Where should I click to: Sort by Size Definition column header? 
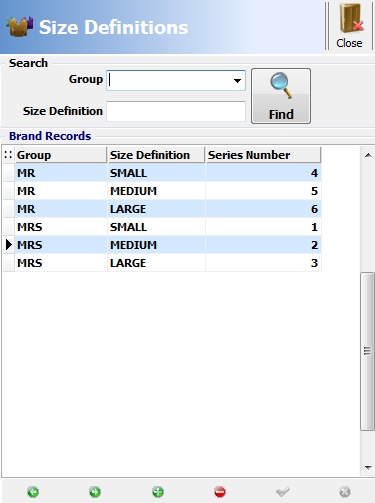tap(156, 155)
